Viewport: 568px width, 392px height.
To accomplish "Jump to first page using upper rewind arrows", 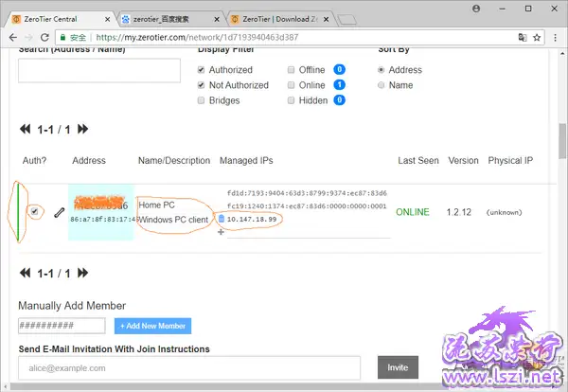I will pyautogui.click(x=25, y=129).
